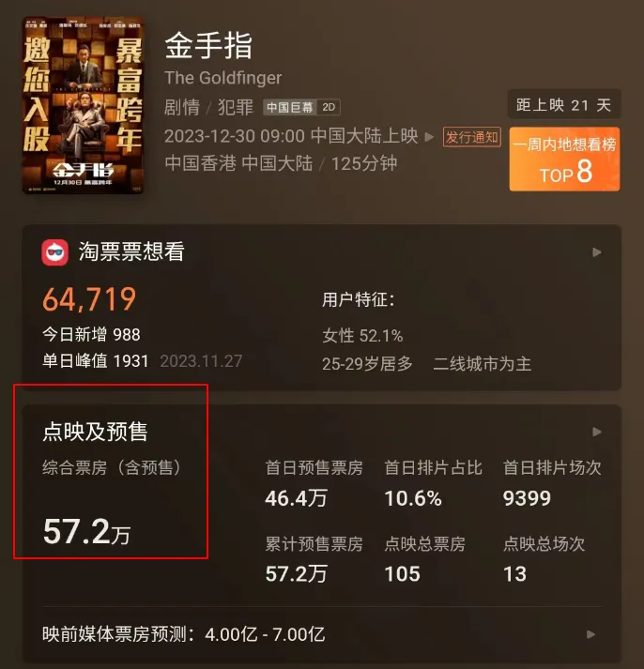644x669 pixels.
Task: Click 点映总票房 105 stat
Action: click(x=424, y=559)
